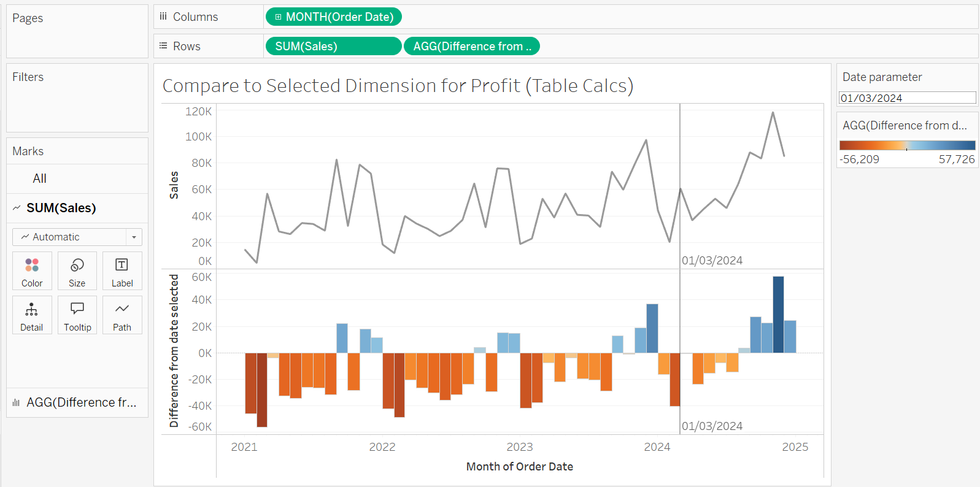The width and height of the screenshot is (980, 487).
Task: Open the Color marks card
Action: point(32,271)
